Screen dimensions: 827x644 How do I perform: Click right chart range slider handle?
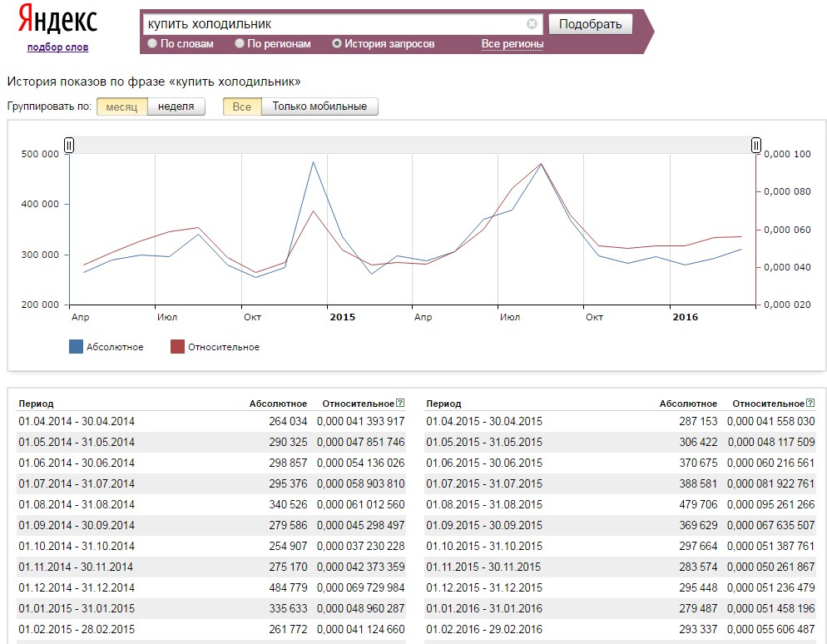click(755, 146)
